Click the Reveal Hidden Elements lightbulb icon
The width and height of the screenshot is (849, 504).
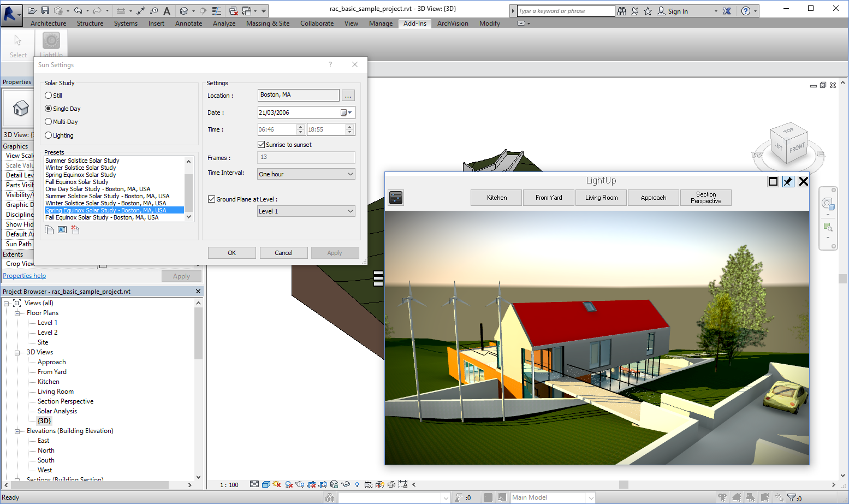click(357, 484)
